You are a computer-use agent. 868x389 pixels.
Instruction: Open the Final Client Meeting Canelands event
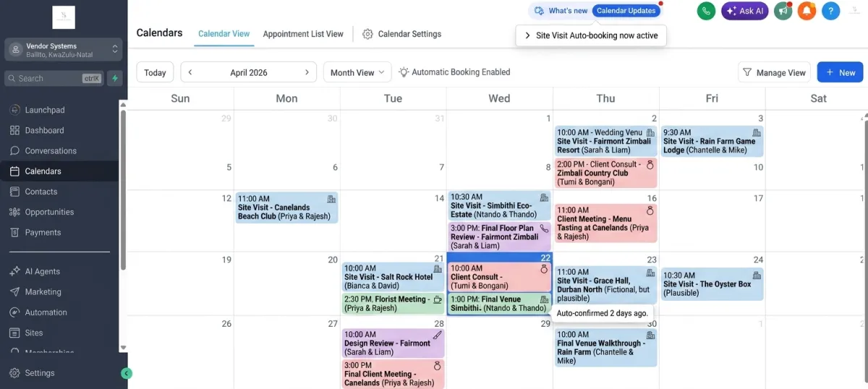coord(393,374)
